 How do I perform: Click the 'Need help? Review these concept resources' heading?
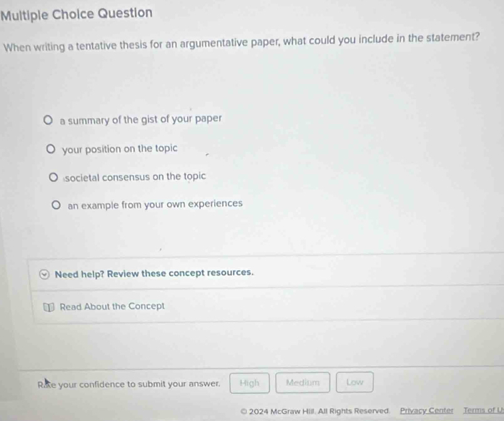coord(154,273)
